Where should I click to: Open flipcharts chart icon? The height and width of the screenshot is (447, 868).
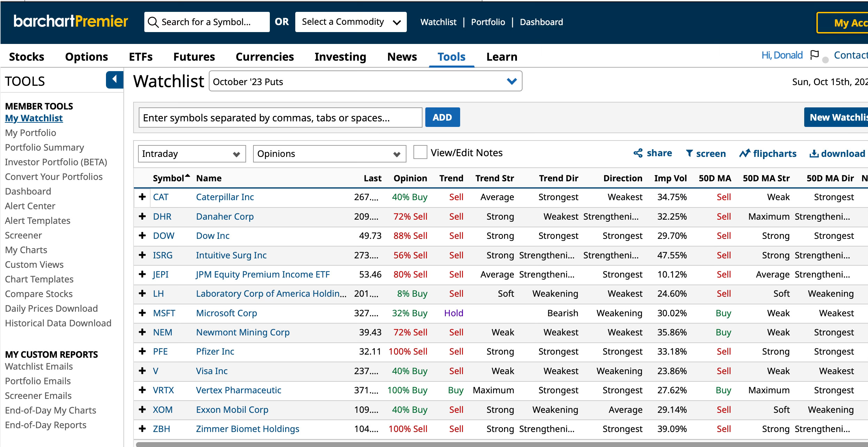click(745, 153)
